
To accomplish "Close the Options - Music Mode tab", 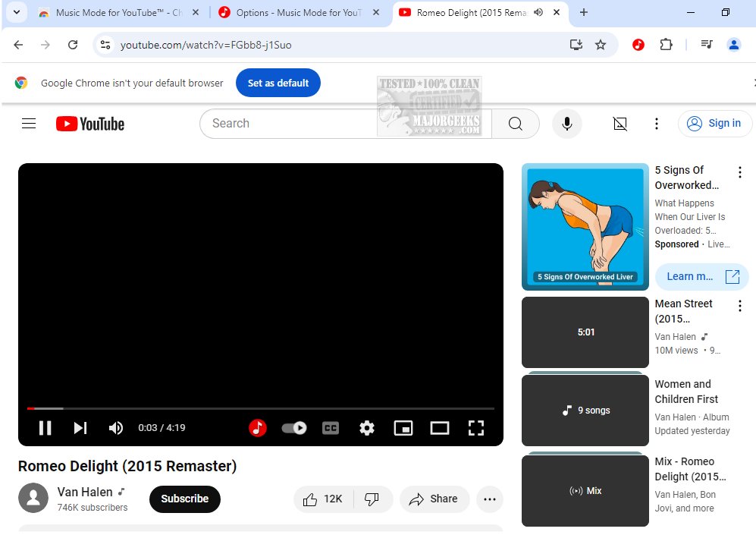I will [377, 13].
